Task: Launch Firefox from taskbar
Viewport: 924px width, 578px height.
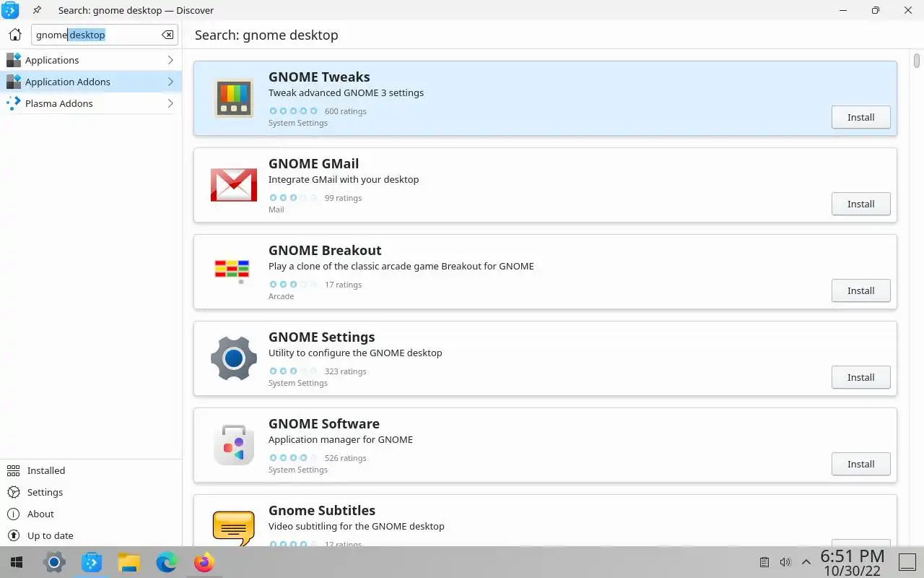Action: click(204, 562)
